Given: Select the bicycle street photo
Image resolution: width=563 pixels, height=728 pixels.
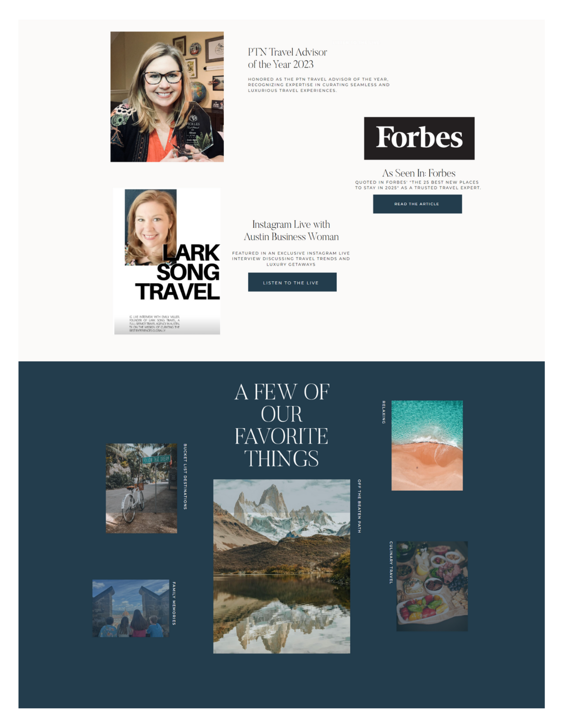Looking at the screenshot, I should tap(141, 488).
